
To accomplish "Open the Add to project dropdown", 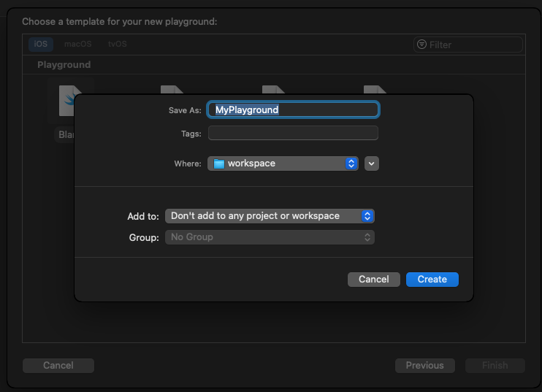I will (x=270, y=216).
